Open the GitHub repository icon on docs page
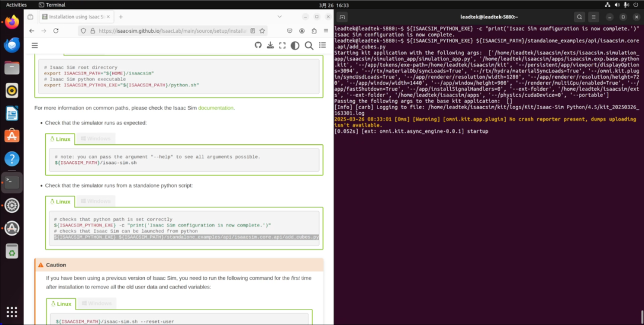 click(x=258, y=45)
